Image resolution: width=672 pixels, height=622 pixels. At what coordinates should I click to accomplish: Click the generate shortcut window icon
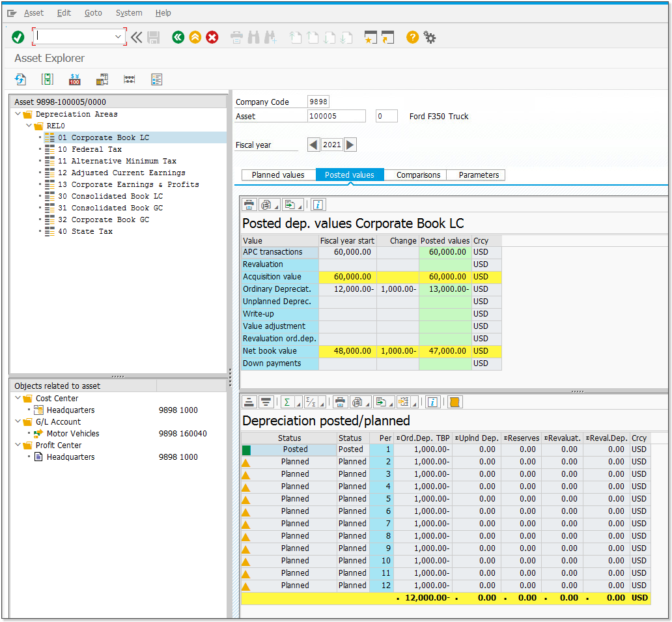pyautogui.click(x=387, y=37)
